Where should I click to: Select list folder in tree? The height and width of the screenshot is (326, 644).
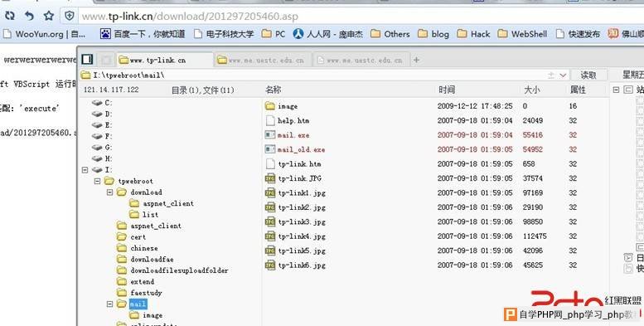[143, 215]
